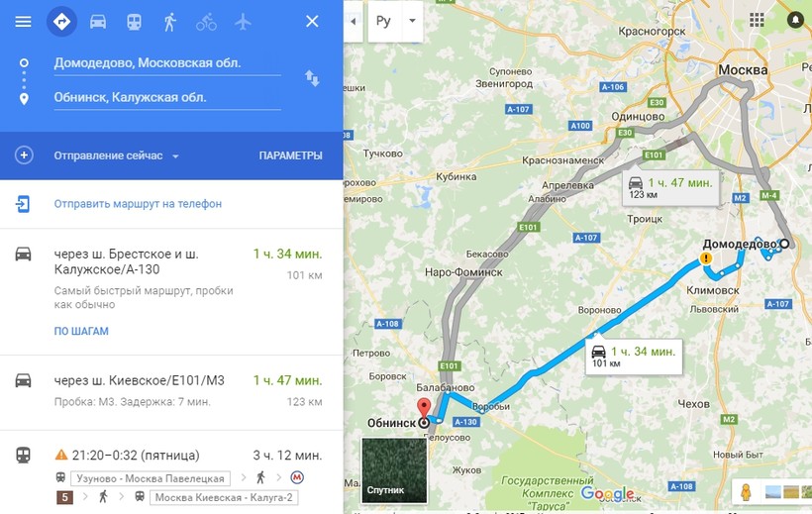Select the best route mode icon
The image size is (812, 514).
[61, 21]
